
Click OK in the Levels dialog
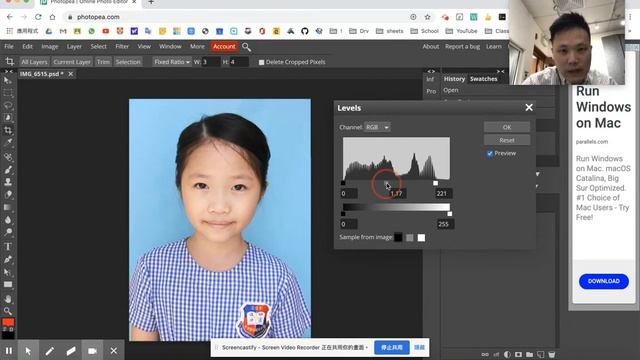pyautogui.click(x=507, y=127)
